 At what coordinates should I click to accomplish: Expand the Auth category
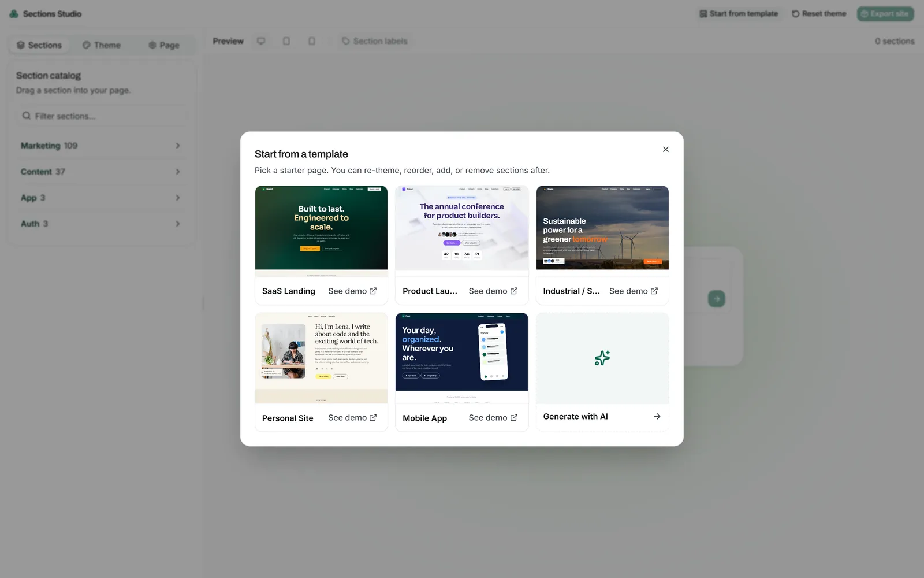point(101,224)
